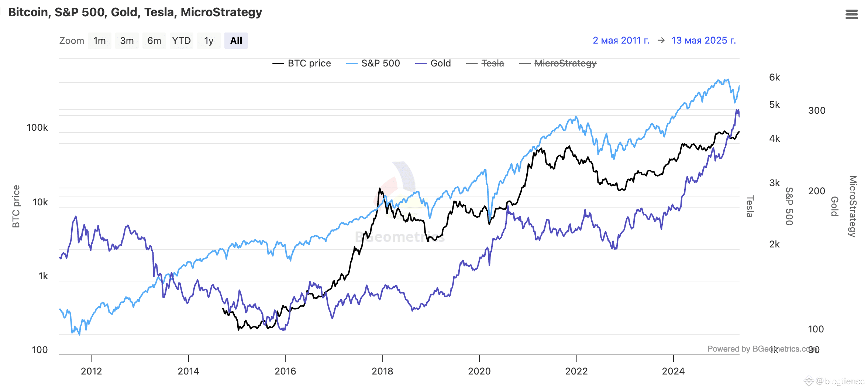Screen dimensions: 868x390
Task: Select the All zoom tab
Action: click(x=236, y=41)
